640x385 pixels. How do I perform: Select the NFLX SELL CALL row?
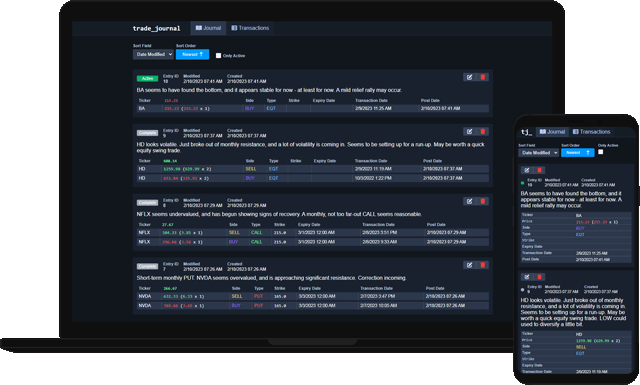(x=313, y=233)
